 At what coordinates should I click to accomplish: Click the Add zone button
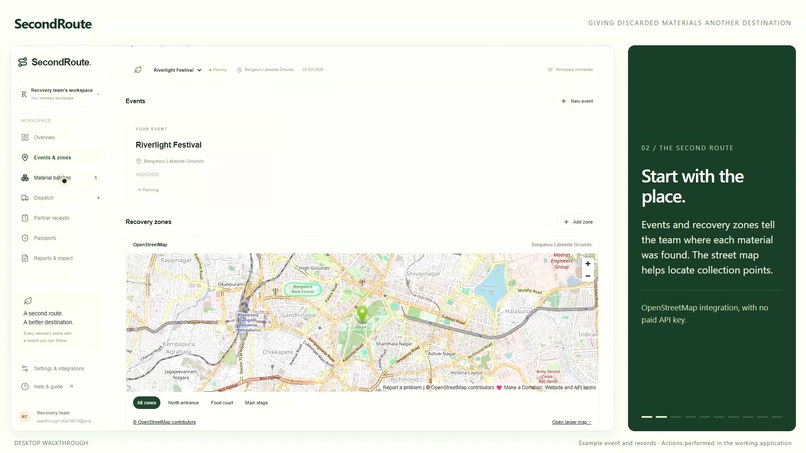tap(578, 222)
